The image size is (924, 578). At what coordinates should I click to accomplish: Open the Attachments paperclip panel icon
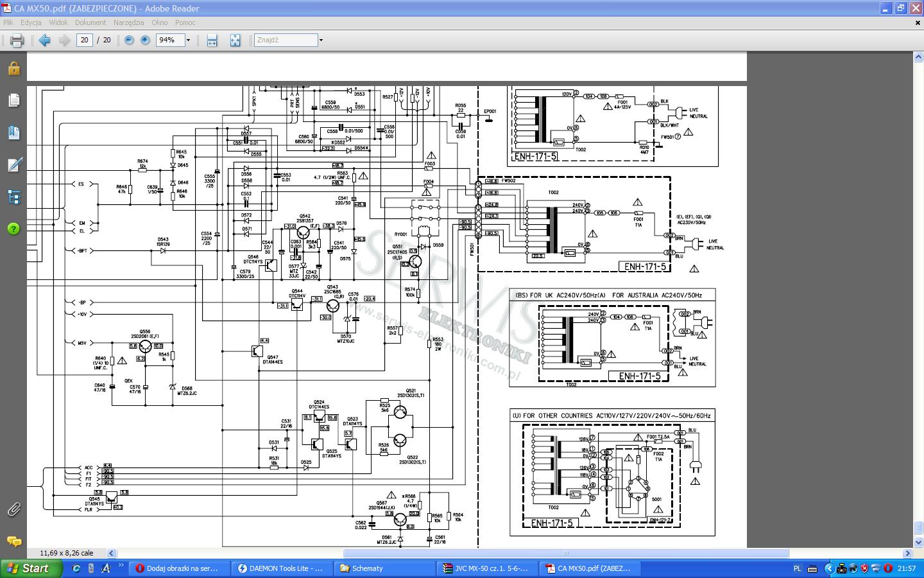click(13, 510)
